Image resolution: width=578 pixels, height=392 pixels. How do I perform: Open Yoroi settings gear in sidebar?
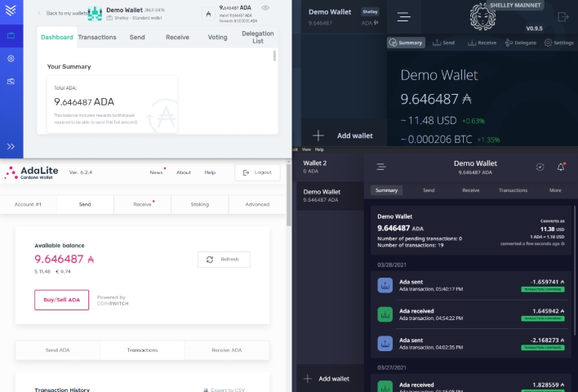(11, 59)
